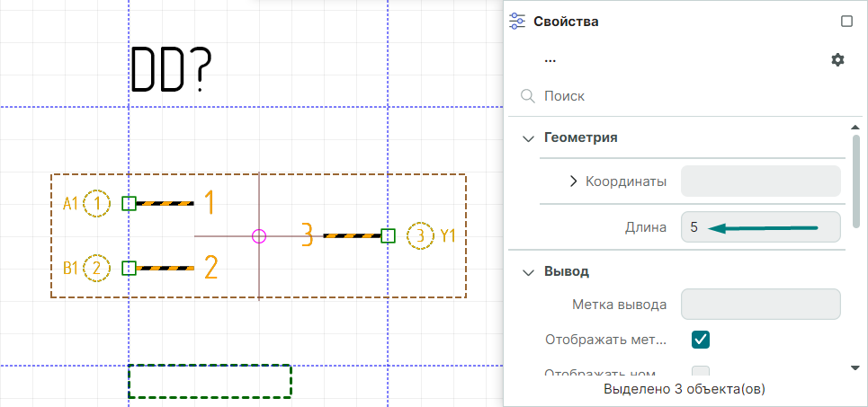Focus the Поиск search field
868x407 pixels.
pos(684,95)
